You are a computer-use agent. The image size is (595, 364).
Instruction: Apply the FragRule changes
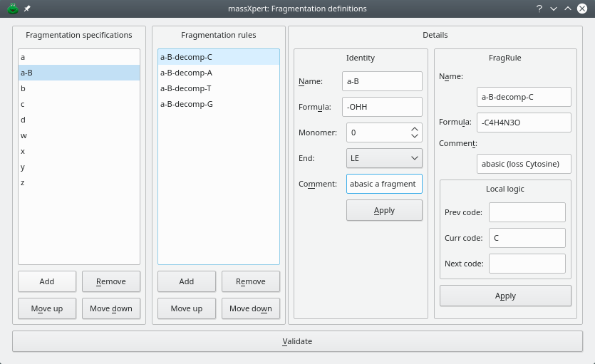pyautogui.click(x=505, y=296)
